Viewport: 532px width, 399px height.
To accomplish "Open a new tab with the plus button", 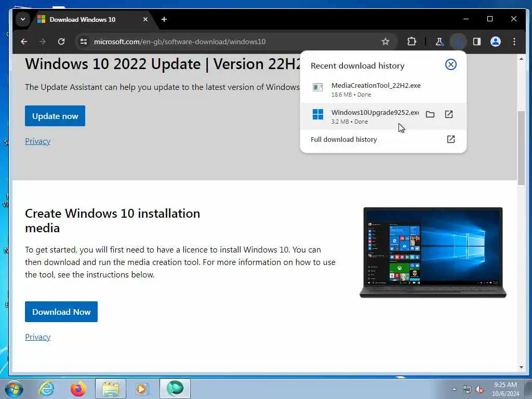I will (164, 19).
